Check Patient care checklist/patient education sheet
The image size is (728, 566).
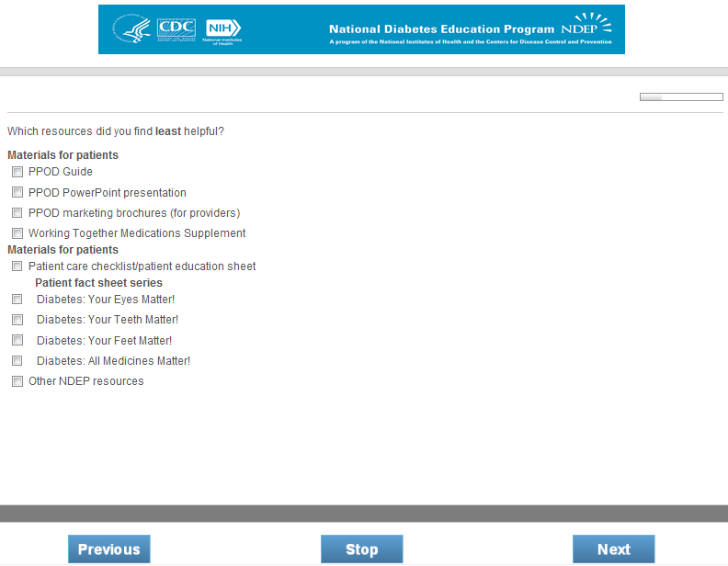point(17,266)
